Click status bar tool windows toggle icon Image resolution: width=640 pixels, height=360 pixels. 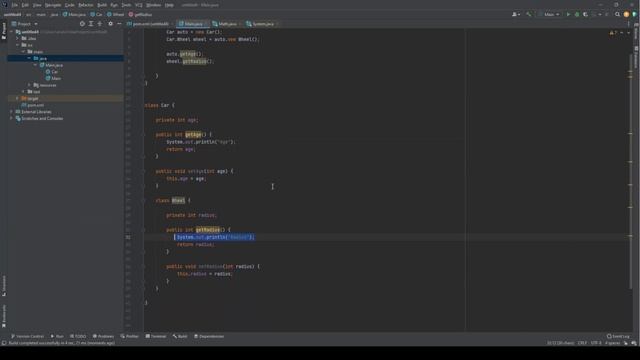(4, 343)
